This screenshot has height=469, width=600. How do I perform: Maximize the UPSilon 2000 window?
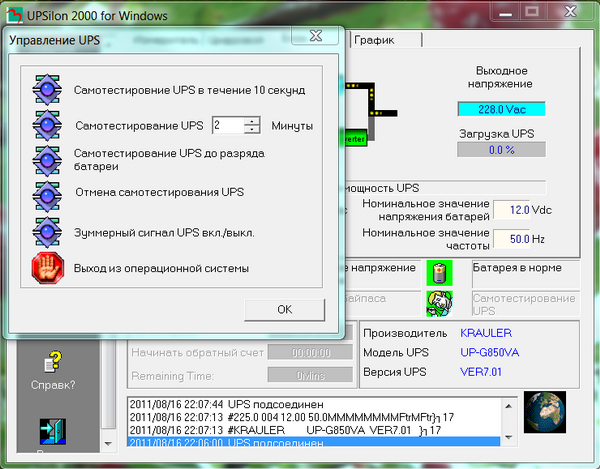pyautogui.click(x=532, y=13)
